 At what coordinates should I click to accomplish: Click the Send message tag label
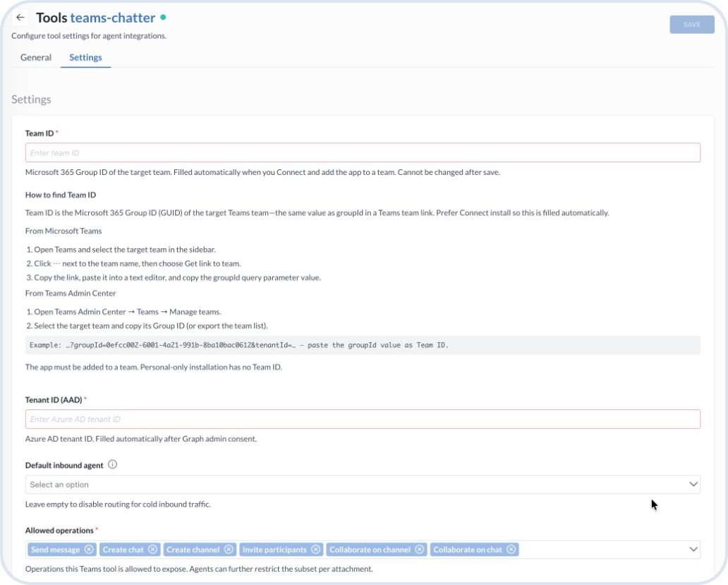point(55,550)
